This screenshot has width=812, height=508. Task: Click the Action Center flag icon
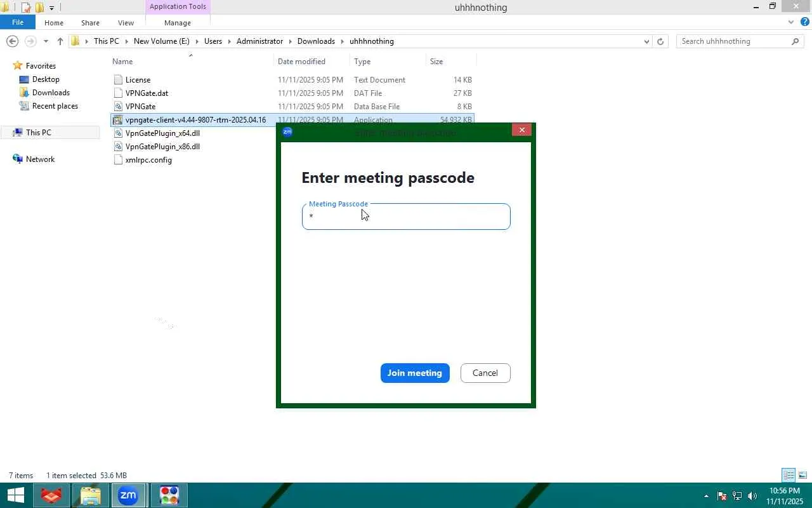721,496
